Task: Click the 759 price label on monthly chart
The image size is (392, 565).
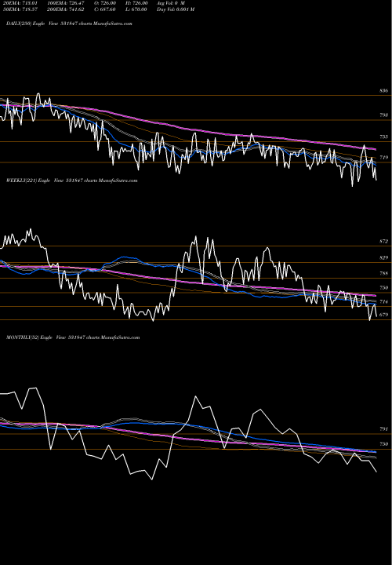Action: (383, 444)
